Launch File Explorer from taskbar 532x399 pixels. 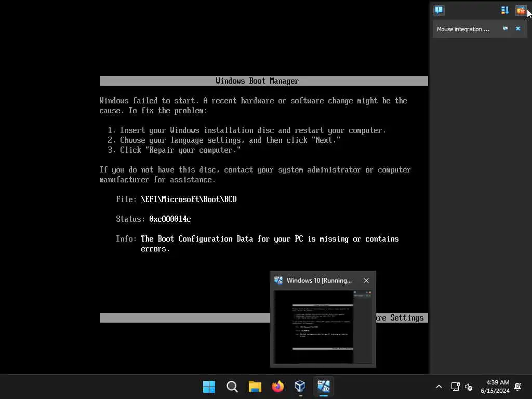[x=255, y=387]
